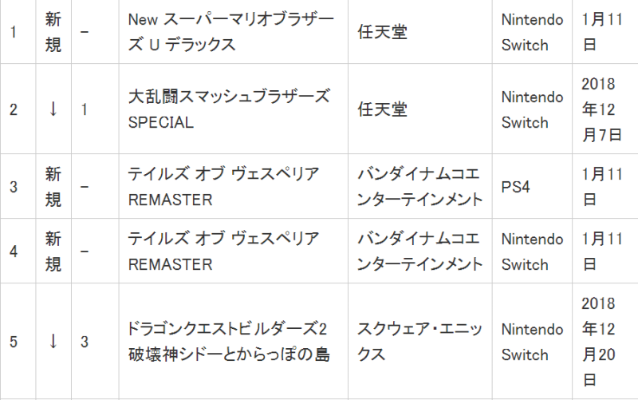Click the rank number 4 cell
Image resolution: width=638 pixels, height=400 pixels.
[x=14, y=251]
